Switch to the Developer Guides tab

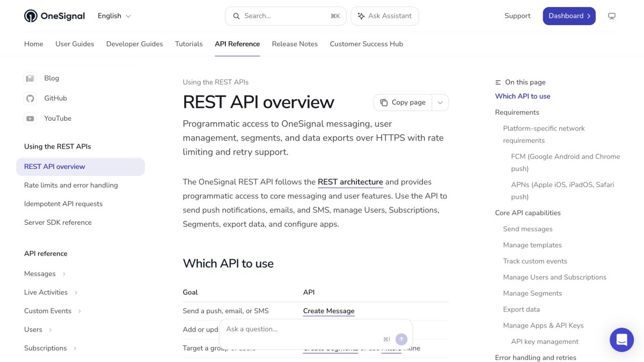(135, 44)
